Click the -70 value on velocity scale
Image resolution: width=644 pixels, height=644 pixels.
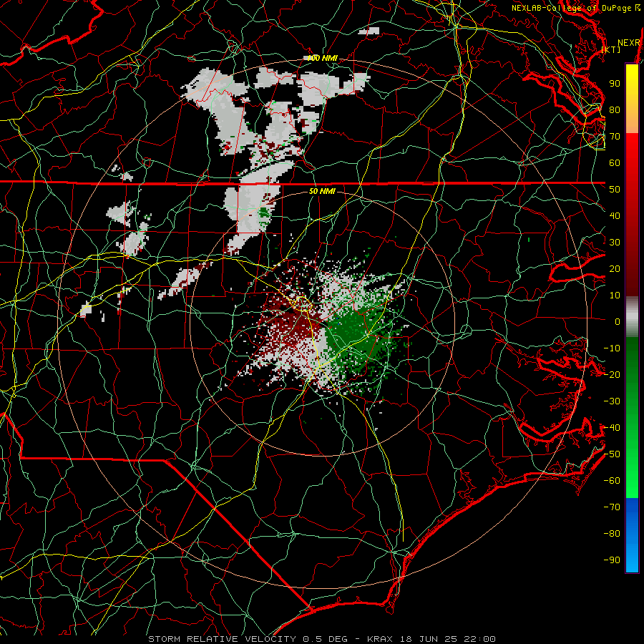pyautogui.click(x=612, y=507)
